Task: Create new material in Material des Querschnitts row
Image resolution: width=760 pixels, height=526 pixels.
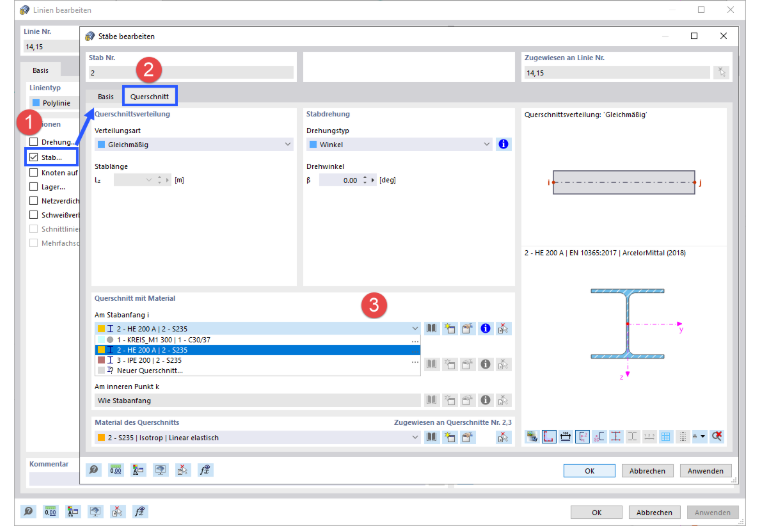Action: [x=450, y=437]
